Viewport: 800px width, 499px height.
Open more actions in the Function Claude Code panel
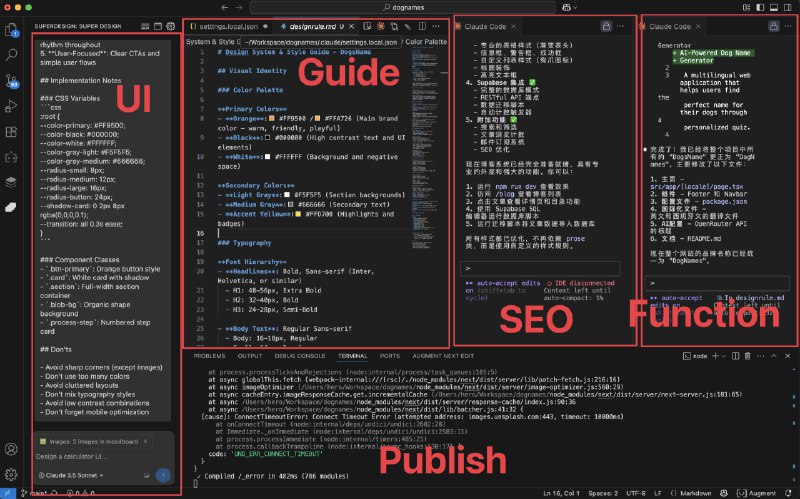[789, 26]
